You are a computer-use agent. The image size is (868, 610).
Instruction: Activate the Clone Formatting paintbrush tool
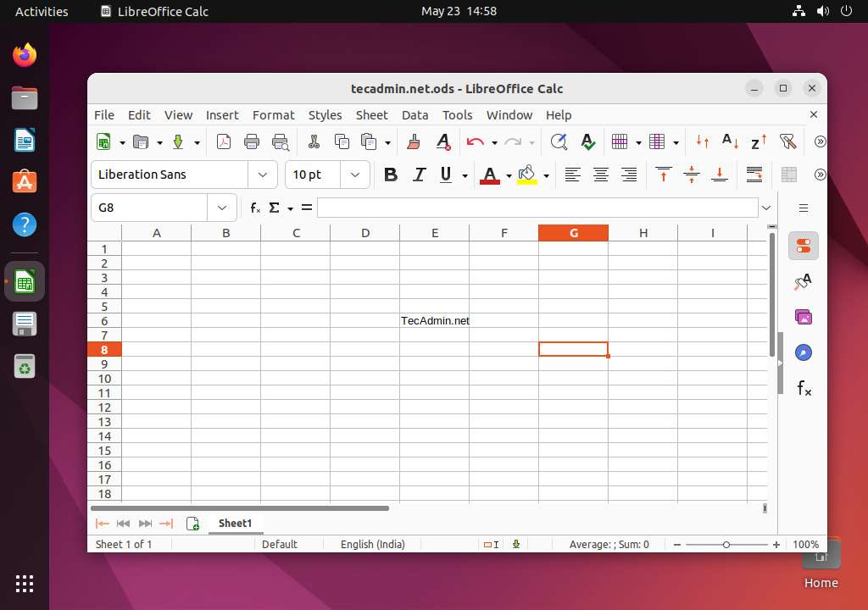pos(412,141)
